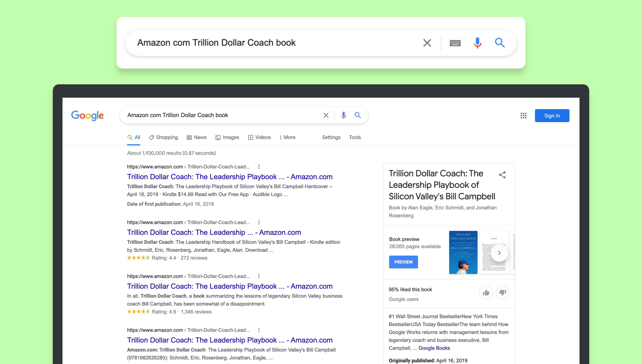Click '95% liked this book' text
This screenshot has width=642, height=364.
410,290
